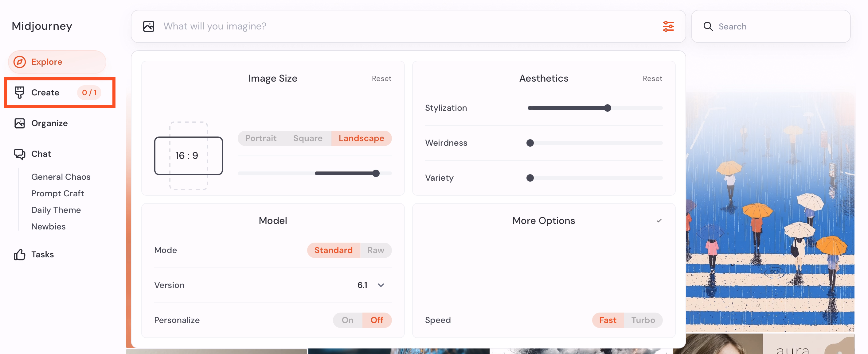
Task: Click the magnifier search icon
Action: coord(708,27)
